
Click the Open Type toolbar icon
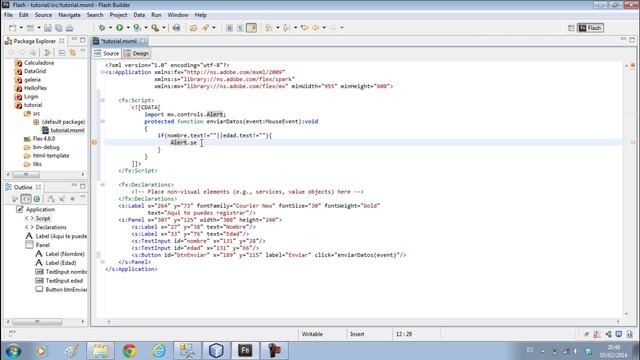click(x=193, y=28)
